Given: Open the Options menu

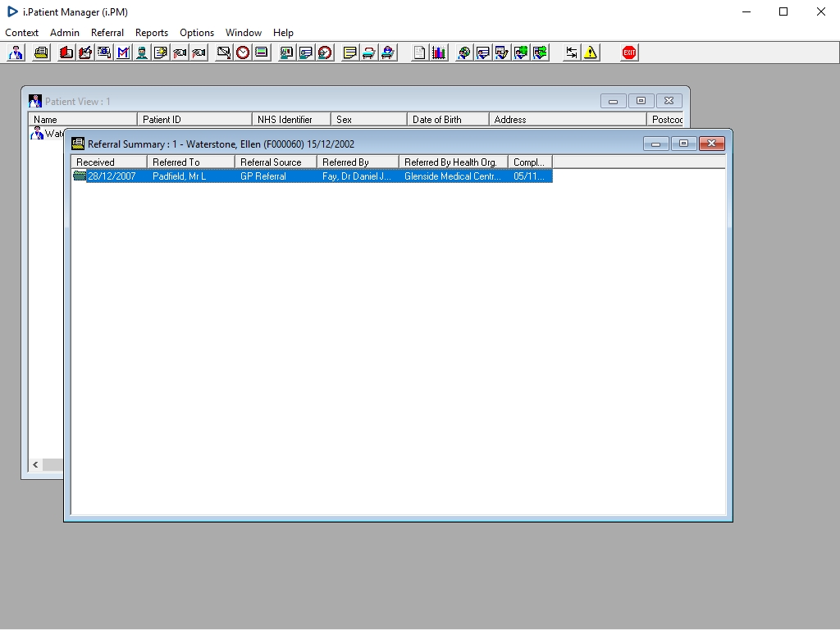Looking at the screenshot, I should pyautogui.click(x=197, y=33).
